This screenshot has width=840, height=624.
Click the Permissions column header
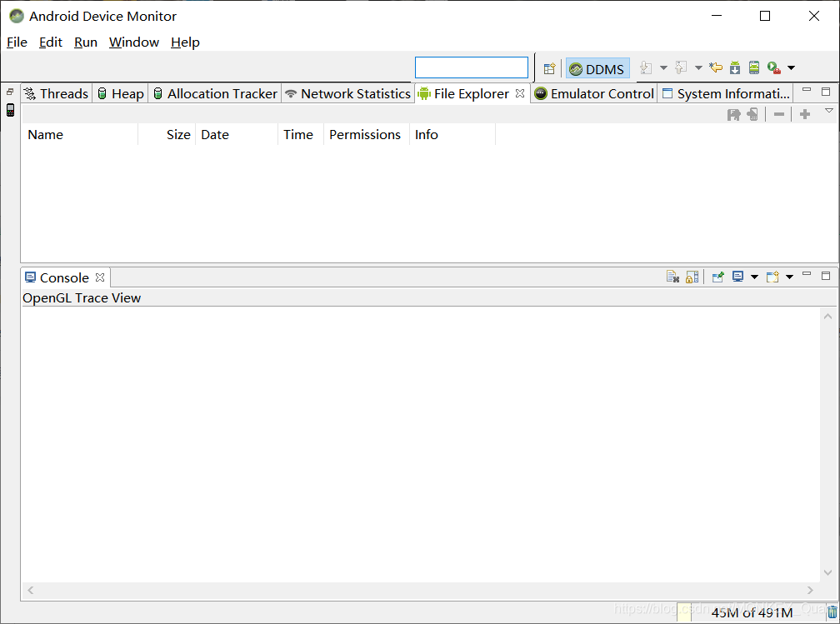click(x=367, y=134)
